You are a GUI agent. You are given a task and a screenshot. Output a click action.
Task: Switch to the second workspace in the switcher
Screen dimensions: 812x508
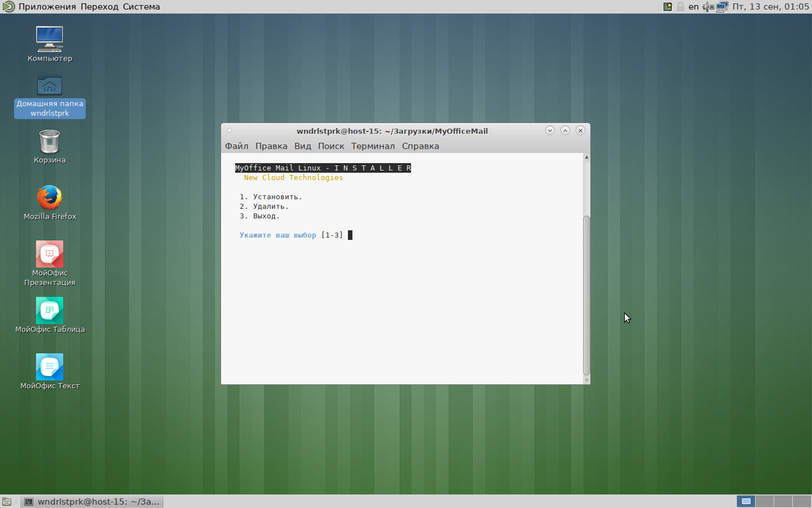(765, 501)
